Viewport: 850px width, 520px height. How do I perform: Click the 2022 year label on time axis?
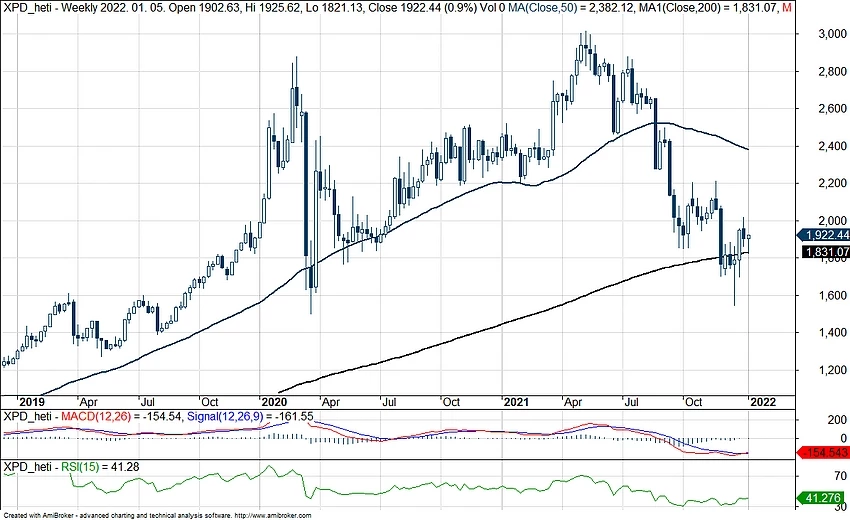coord(763,402)
